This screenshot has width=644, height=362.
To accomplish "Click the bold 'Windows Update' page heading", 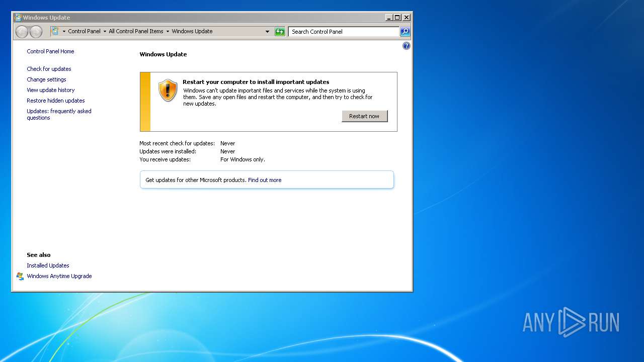I will (163, 54).
